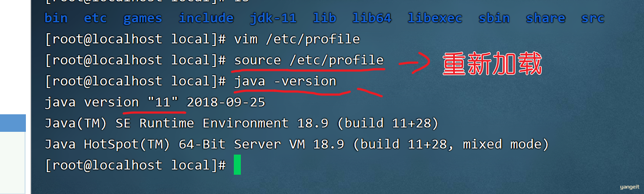
Task: Click the include directory name
Action: [206, 18]
